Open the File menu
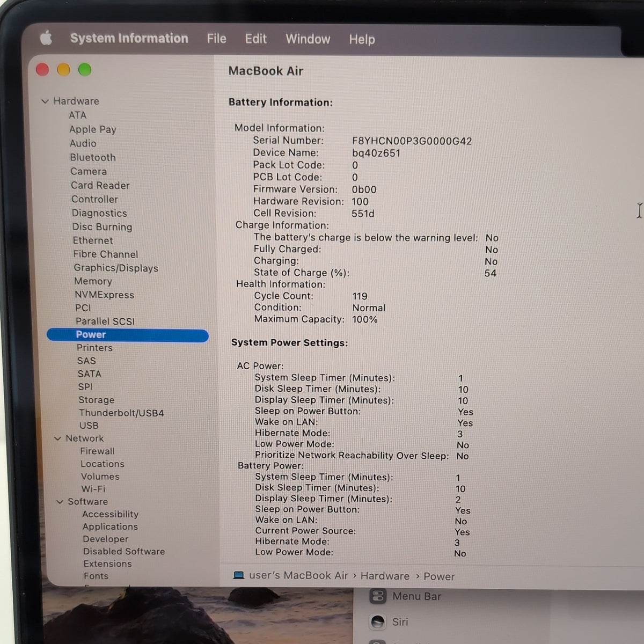This screenshot has height=644, width=644. coord(217,39)
